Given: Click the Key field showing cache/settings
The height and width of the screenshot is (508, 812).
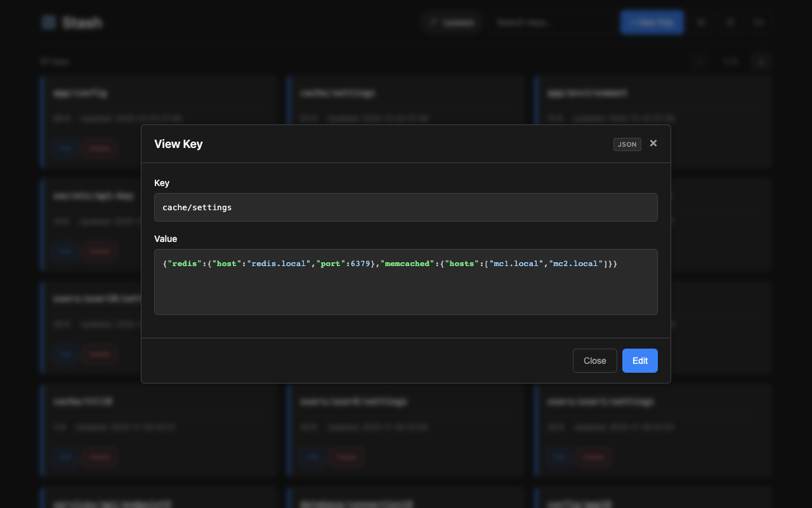Looking at the screenshot, I should pos(406,207).
